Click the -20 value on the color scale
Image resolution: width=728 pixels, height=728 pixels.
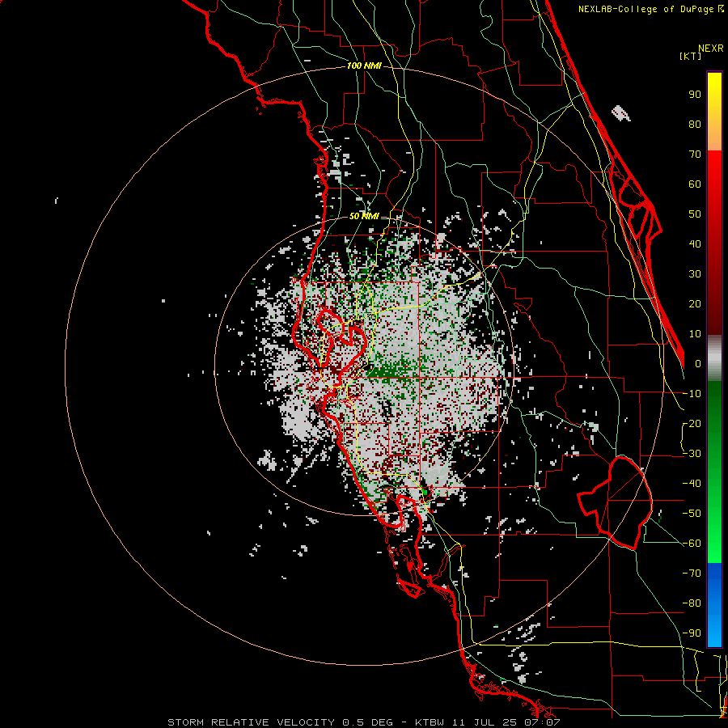tap(692, 424)
